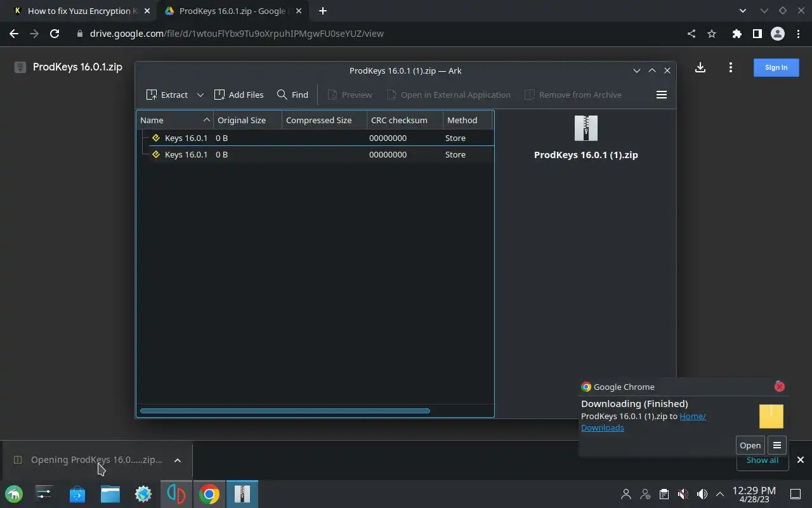Click Open in download notification
Image resolution: width=812 pixels, height=508 pixels.
(x=750, y=445)
